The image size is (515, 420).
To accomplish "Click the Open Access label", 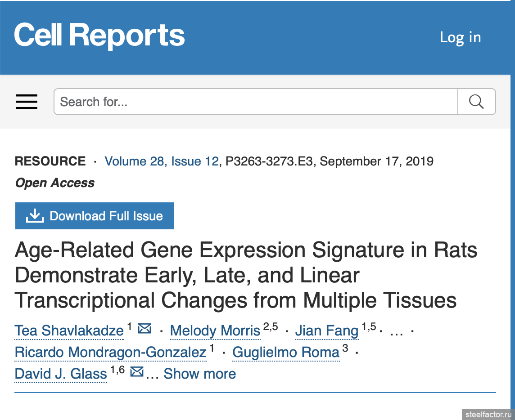I will pos(55,183).
